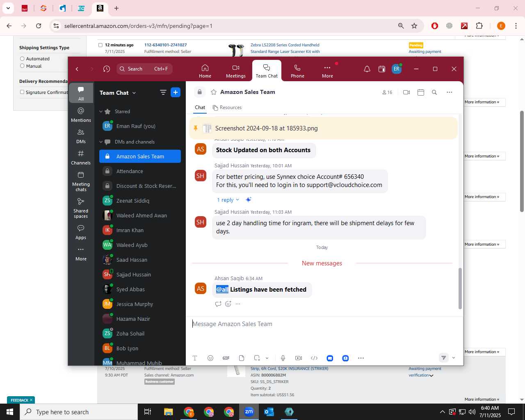This screenshot has height=420, width=525.
Task: Record a video message
Action: (299, 358)
